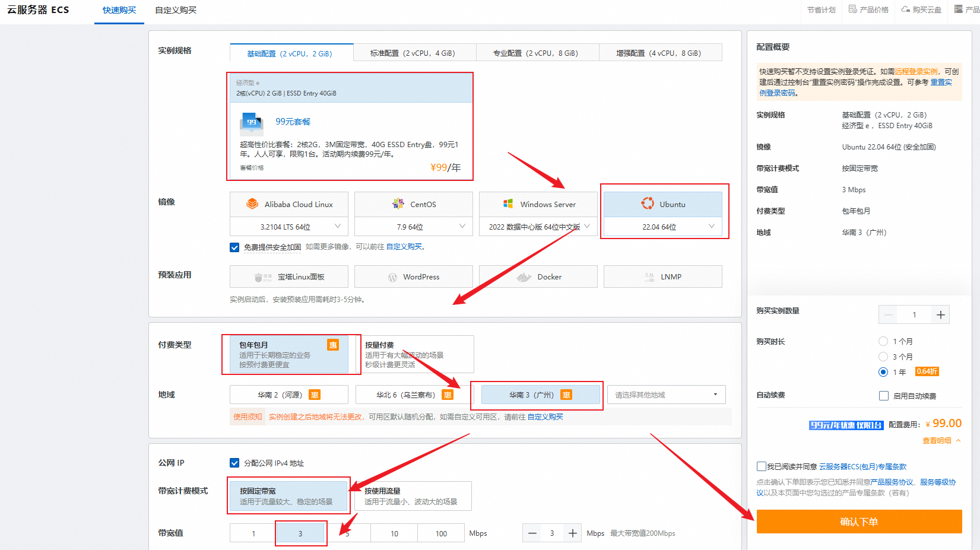Click the 惠 badge on 华南 3 (广州)
The width and height of the screenshot is (980, 550).
(x=566, y=395)
